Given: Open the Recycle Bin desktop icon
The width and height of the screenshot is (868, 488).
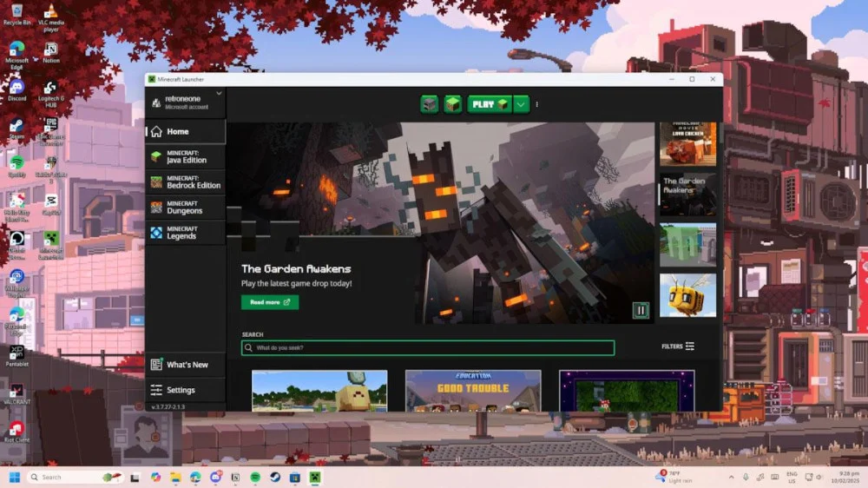Looking at the screenshot, I should (x=16, y=15).
